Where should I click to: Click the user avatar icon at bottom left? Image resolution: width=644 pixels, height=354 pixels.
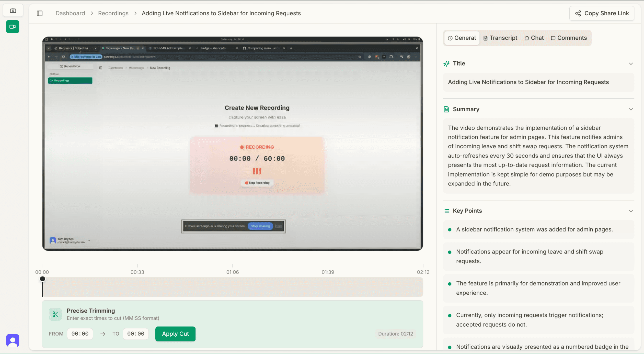click(13, 340)
